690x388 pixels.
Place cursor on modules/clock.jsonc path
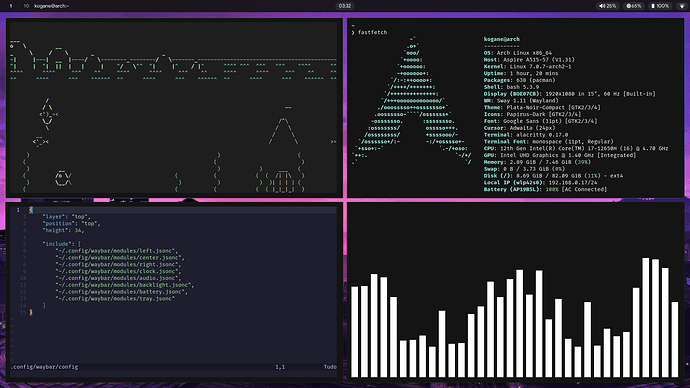point(118,271)
